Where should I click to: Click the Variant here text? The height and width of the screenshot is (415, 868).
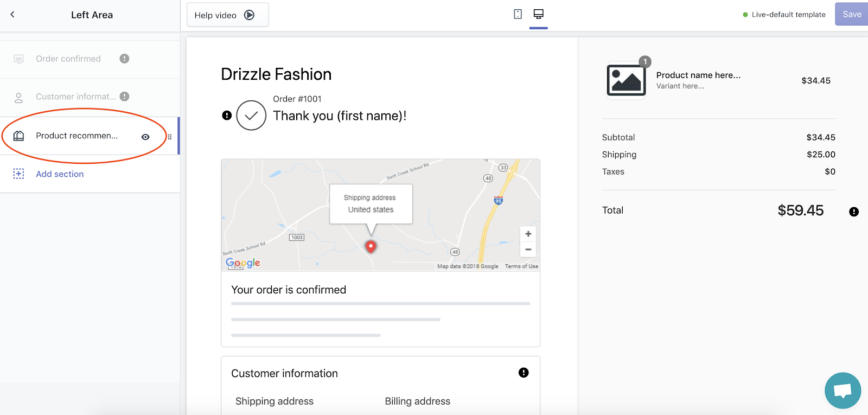(680, 86)
